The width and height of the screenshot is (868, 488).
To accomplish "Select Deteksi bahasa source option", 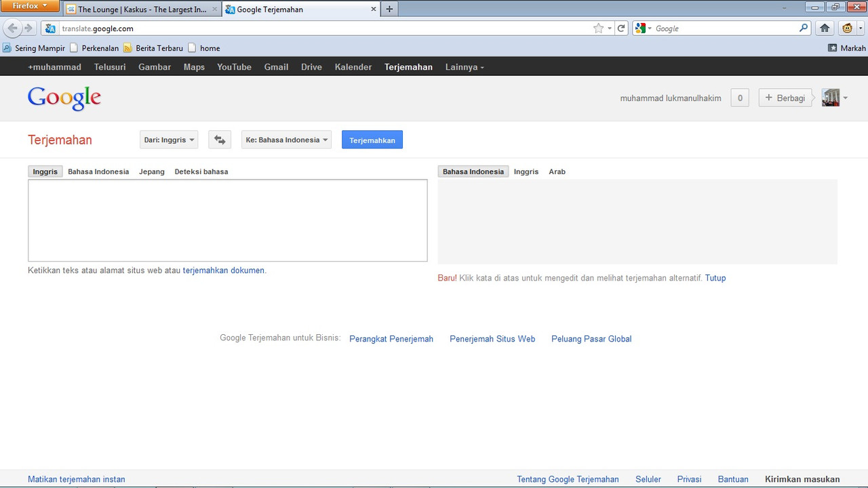I will 201,171.
